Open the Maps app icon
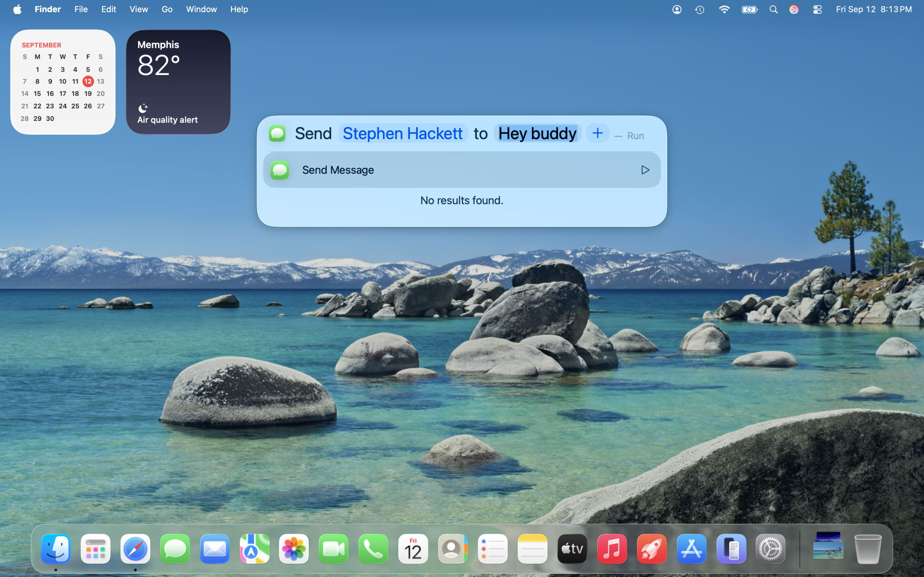The image size is (924, 577). click(x=254, y=549)
